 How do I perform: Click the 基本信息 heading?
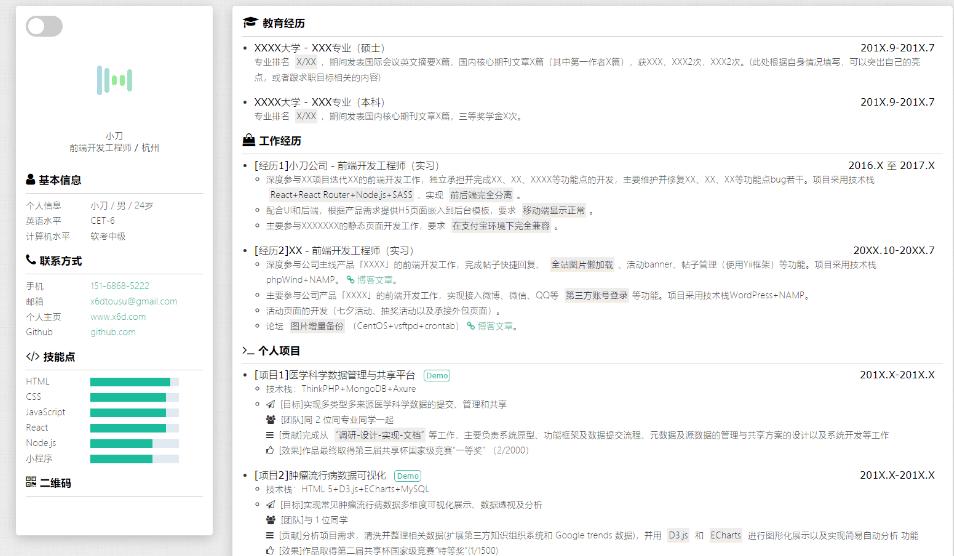coord(60,180)
